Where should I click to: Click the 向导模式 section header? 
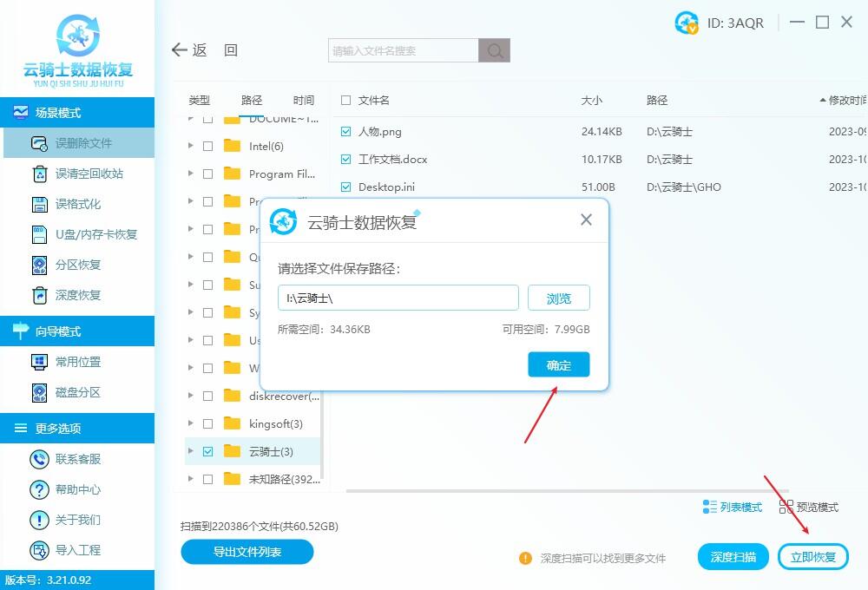[77, 331]
